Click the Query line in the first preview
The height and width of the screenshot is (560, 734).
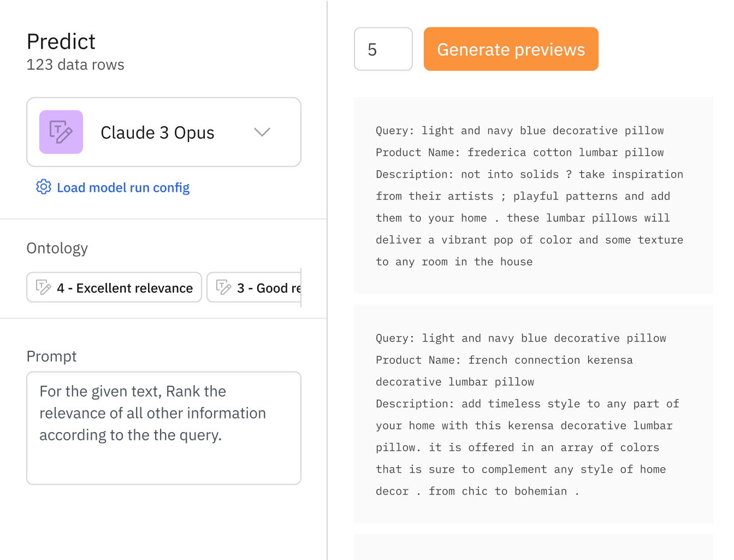[519, 131]
